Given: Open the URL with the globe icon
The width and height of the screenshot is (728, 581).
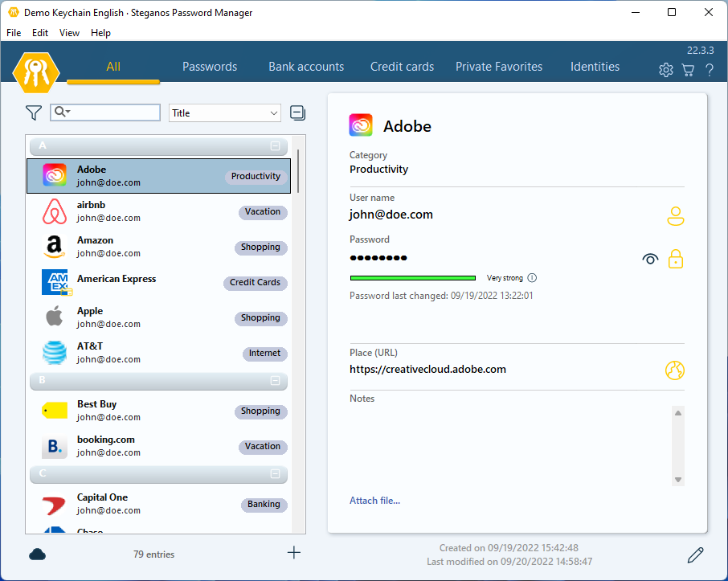Looking at the screenshot, I should click(675, 370).
